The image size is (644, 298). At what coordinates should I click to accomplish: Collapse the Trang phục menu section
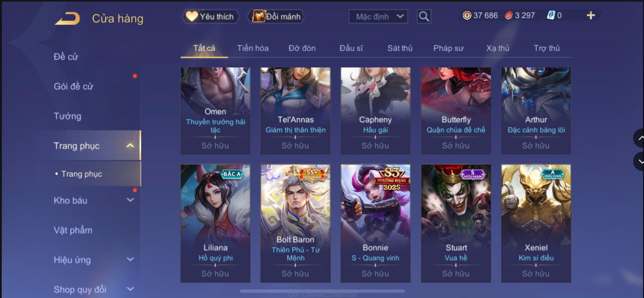pyautogui.click(x=130, y=146)
